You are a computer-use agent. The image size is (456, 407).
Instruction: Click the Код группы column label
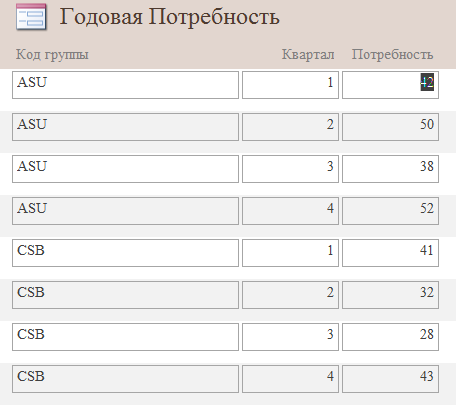pyautogui.click(x=52, y=54)
